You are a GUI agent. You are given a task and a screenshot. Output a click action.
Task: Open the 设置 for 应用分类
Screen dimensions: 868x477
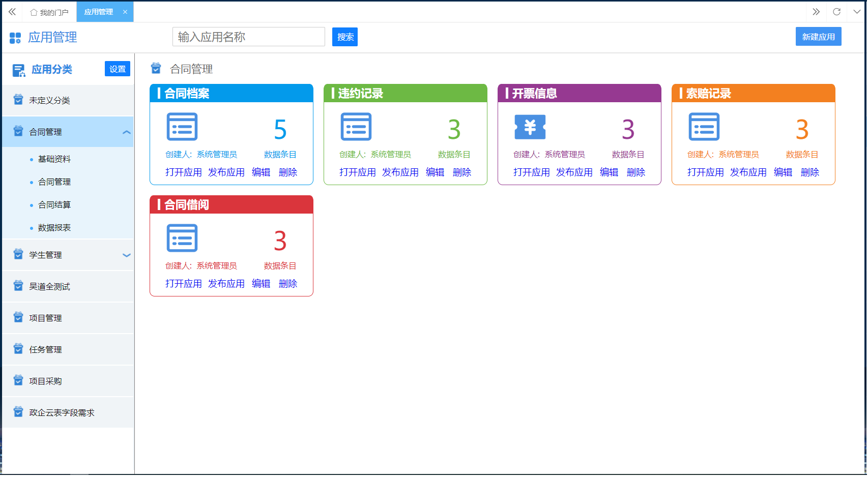pos(118,69)
